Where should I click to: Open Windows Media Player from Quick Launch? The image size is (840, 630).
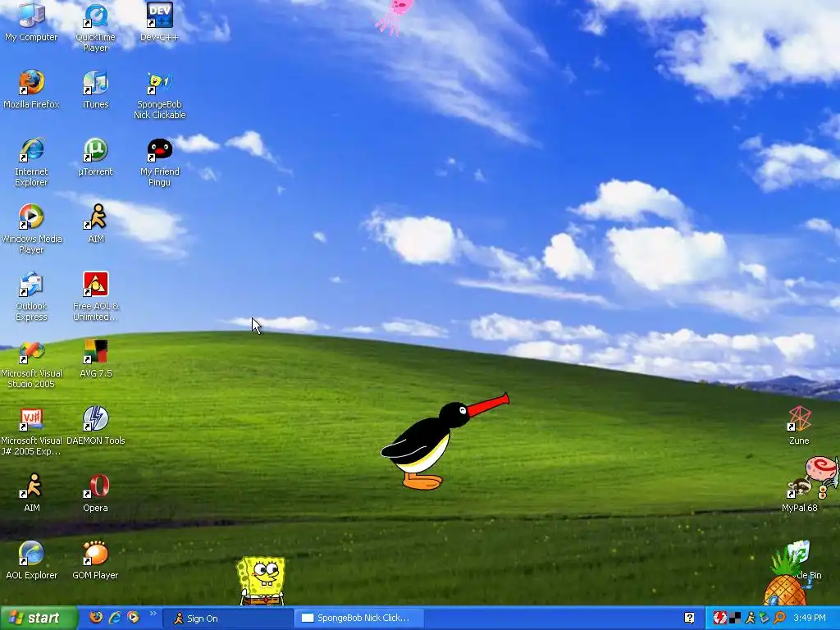[134, 618]
